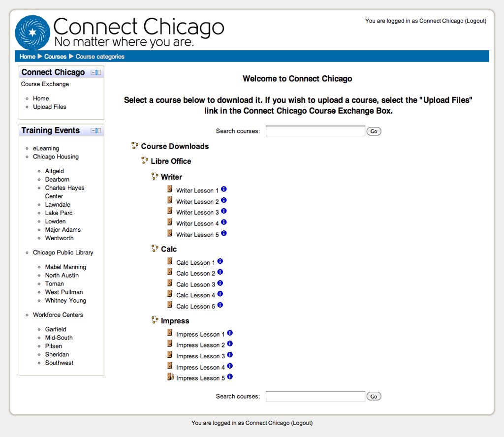
Task: Click Go next to top search field
Action: [374, 131]
